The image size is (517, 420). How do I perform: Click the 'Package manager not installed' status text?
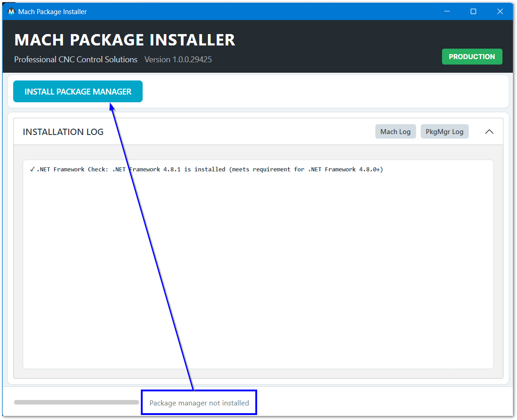(199, 403)
